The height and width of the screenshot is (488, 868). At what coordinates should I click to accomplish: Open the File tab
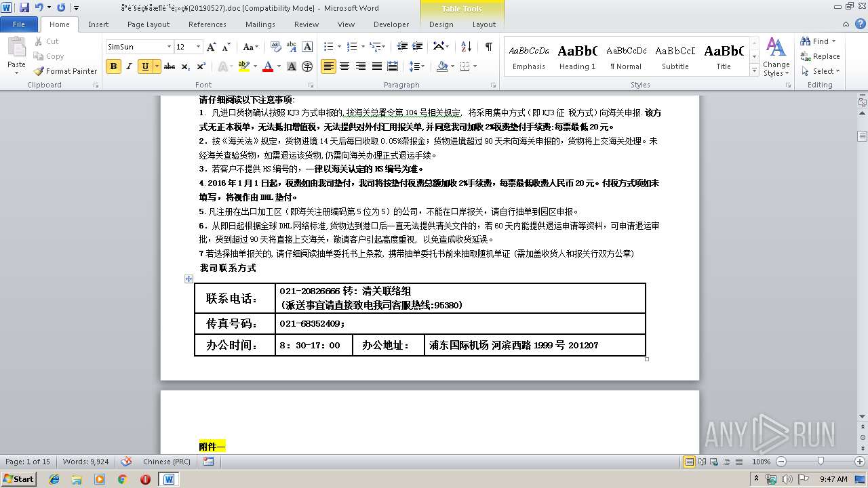(19, 24)
